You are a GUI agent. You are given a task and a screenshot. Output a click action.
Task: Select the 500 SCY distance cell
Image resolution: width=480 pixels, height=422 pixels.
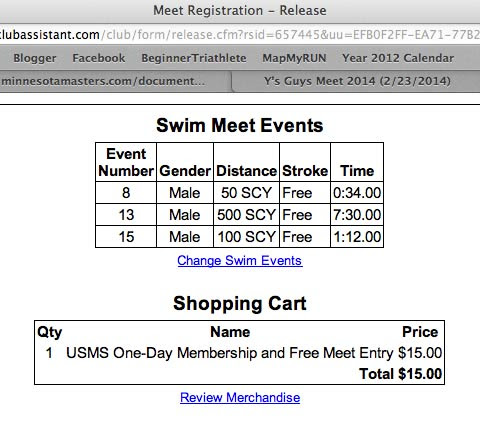pos(246,215)
